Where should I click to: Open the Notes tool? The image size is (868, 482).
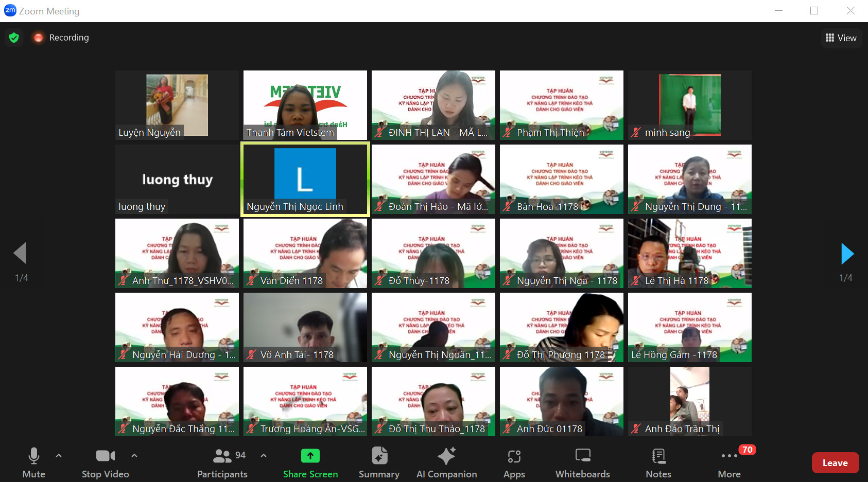click(x=658, y=462)
